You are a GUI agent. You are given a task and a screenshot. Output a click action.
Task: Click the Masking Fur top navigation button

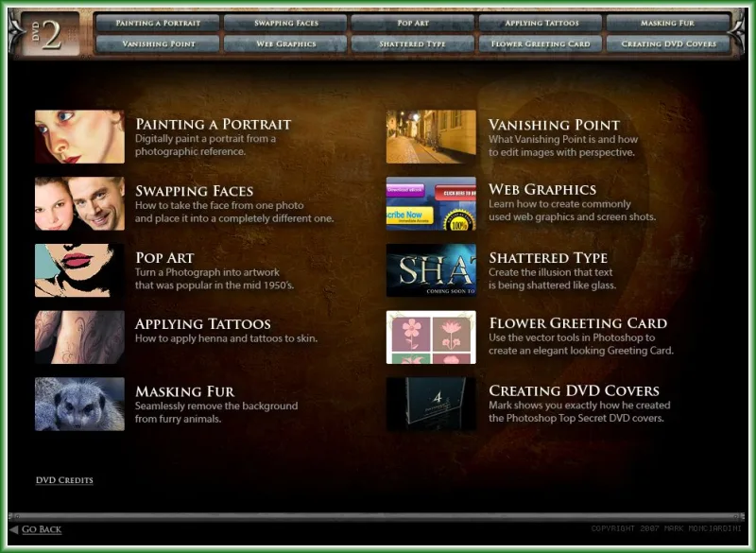point(668,23)
